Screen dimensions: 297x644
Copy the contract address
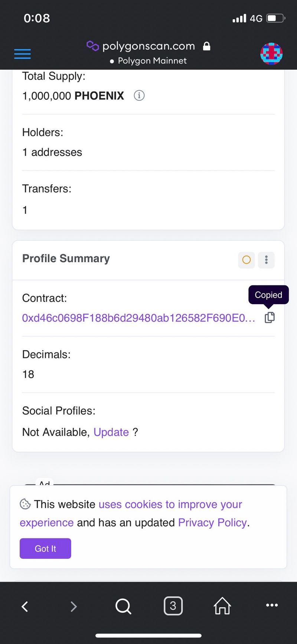pos(270,318)
